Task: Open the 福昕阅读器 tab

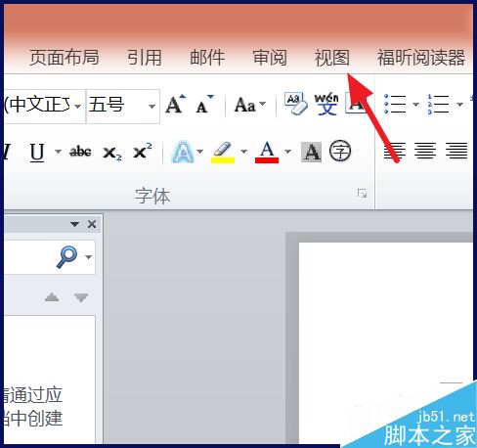Action: point(421,58)
